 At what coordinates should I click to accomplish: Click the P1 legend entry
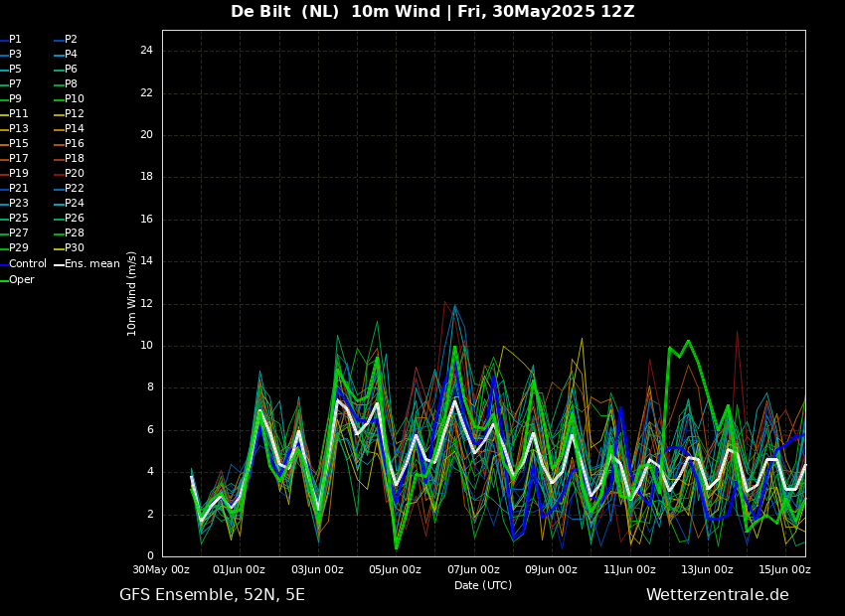pos(15,40)
